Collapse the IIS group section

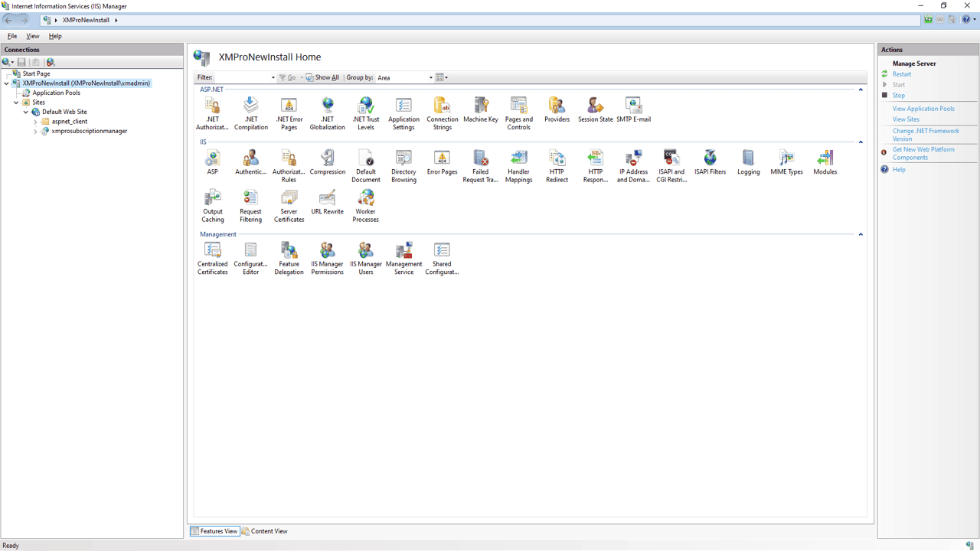861,142
